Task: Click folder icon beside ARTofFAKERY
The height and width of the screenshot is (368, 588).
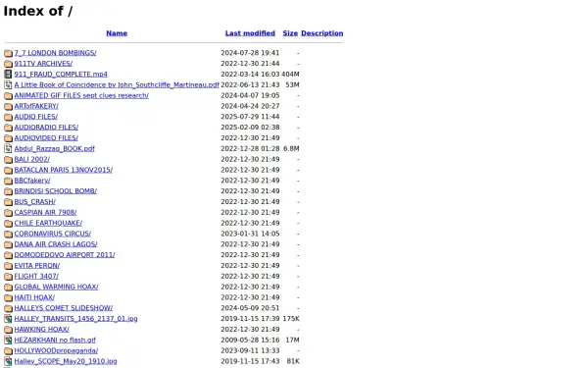Action: 8,106
